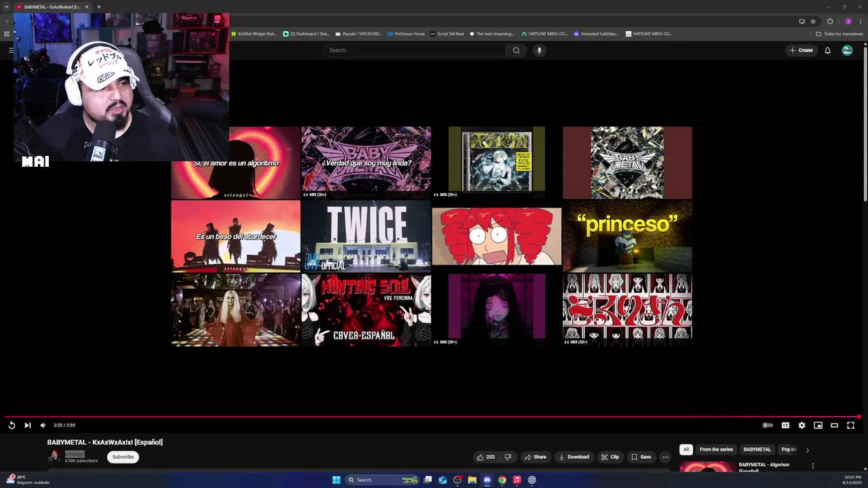
Task: Open Es un beso del atardecer thumbnail
Action: point(235,237)
